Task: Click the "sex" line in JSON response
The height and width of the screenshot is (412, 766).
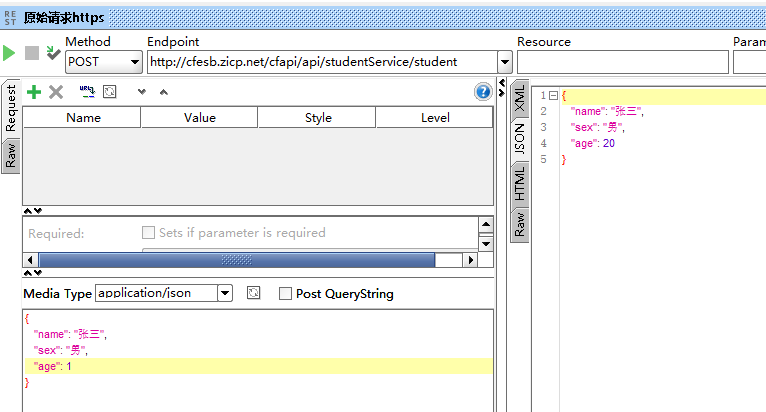Action: (x=598, y=127)
